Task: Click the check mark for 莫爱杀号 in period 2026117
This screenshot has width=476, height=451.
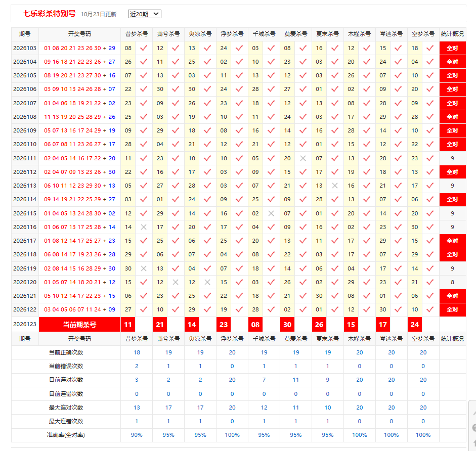Action: (x=303, y=241)
